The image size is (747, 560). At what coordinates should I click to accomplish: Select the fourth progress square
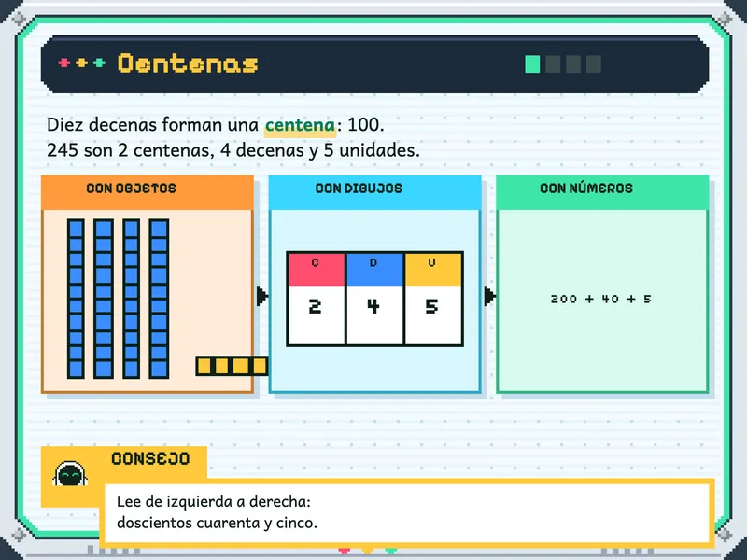point(594,63)
